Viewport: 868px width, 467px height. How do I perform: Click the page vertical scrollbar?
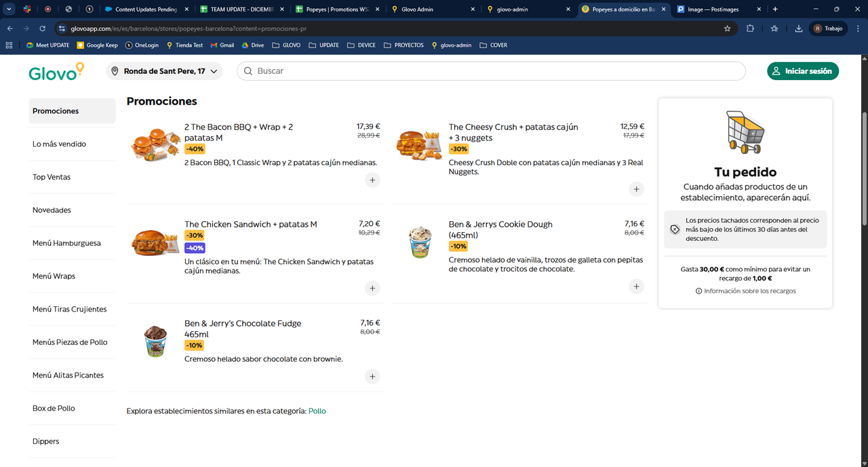pyautogui.click(x=864, y=170)
